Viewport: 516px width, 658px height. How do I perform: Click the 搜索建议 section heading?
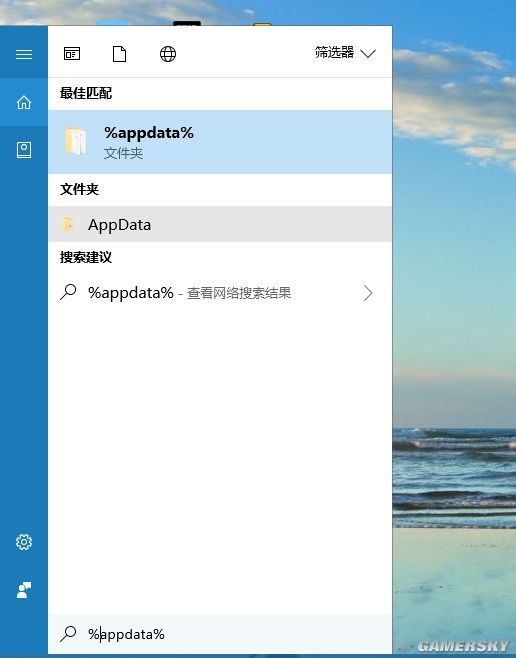coord(86,257)
